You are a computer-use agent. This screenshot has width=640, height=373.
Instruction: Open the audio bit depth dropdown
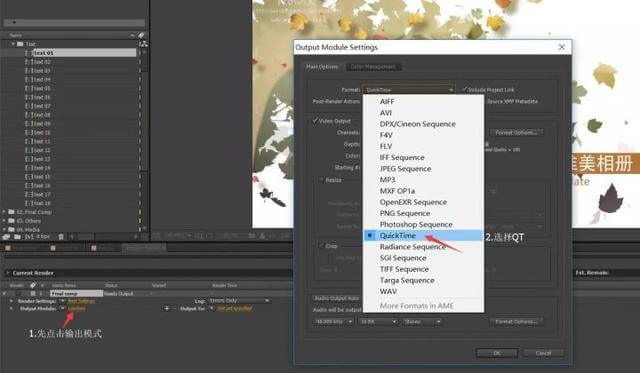(378, 322)
